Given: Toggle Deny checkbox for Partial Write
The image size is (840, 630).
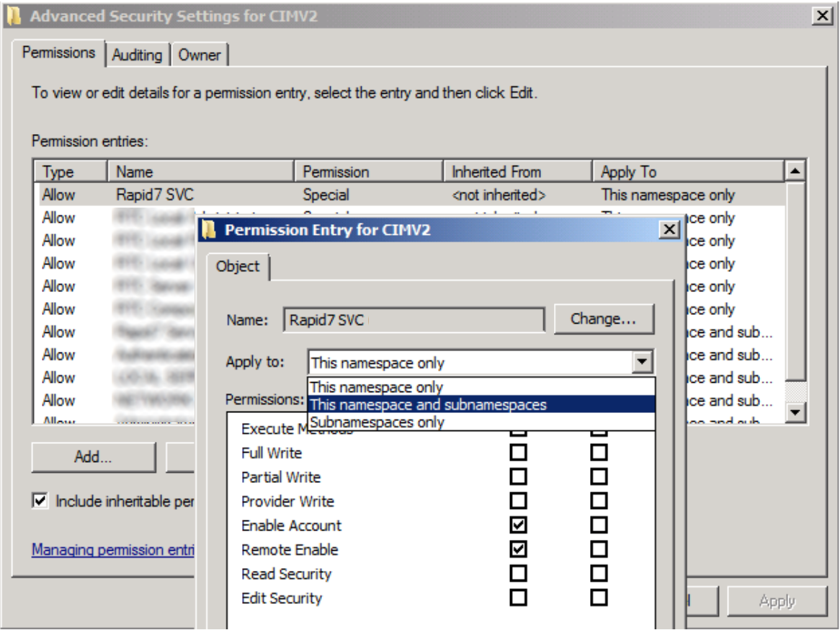Looking at the screenshot, I should [599, 476].
